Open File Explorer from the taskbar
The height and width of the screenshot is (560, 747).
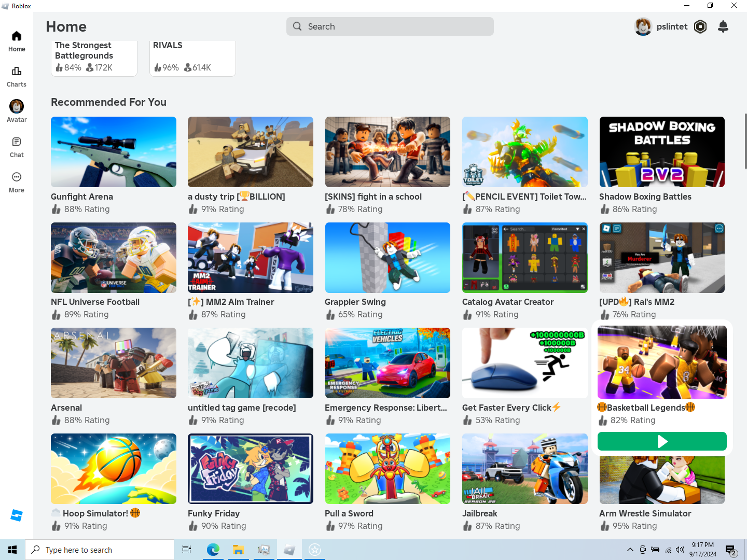pos(238,550)
